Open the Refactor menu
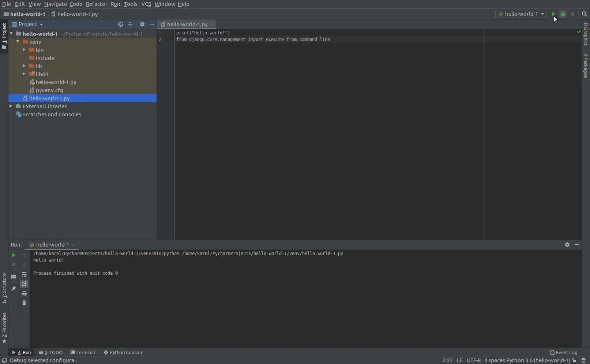 coord(97,4)
